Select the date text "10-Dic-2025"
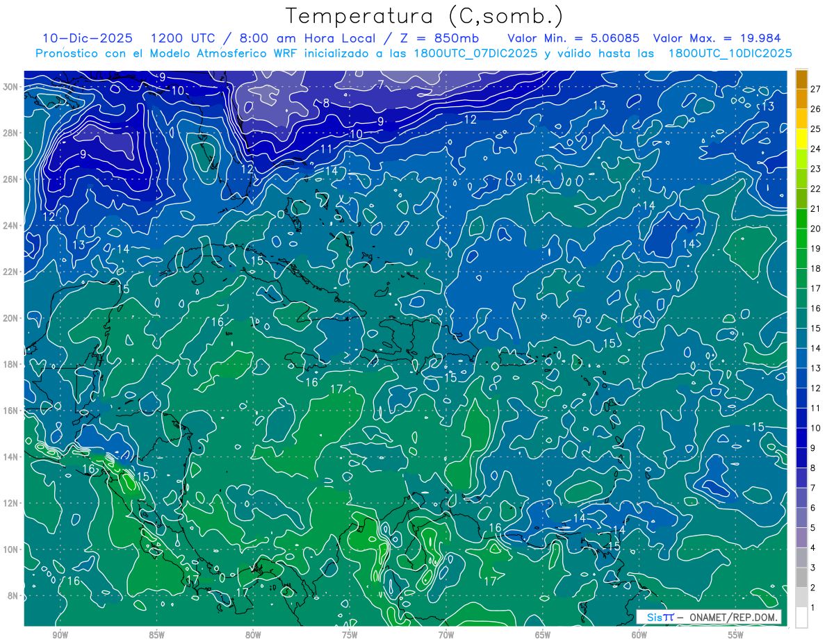Screen dimensions: 834x644 88,38
